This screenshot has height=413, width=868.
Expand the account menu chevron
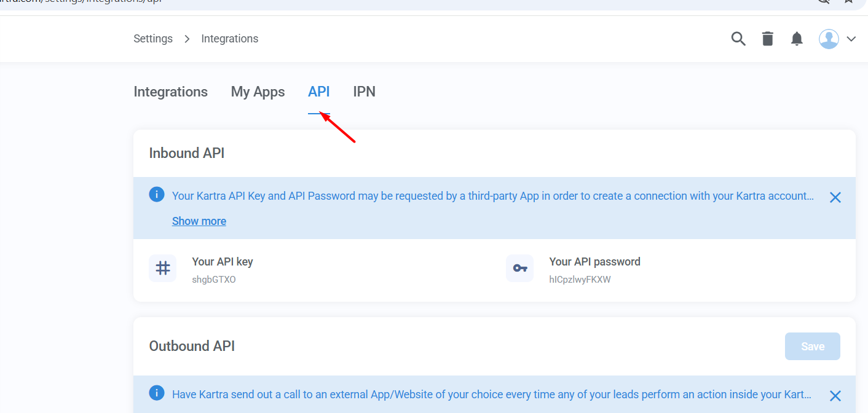pyautogui.click(x=851, y=39)
